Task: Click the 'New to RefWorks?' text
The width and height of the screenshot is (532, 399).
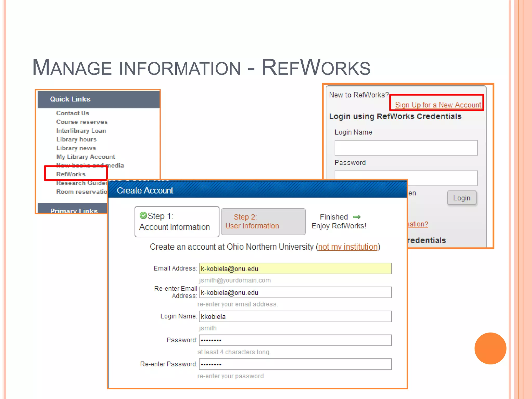Action: [x=359, y=95]
